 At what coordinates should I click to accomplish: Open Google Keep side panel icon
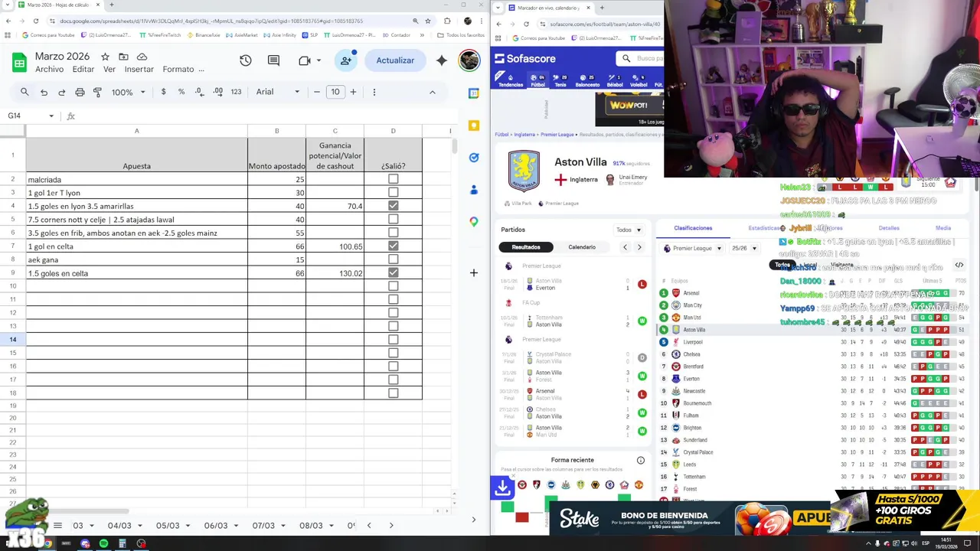pyautogui.click(x=474, y=126)
